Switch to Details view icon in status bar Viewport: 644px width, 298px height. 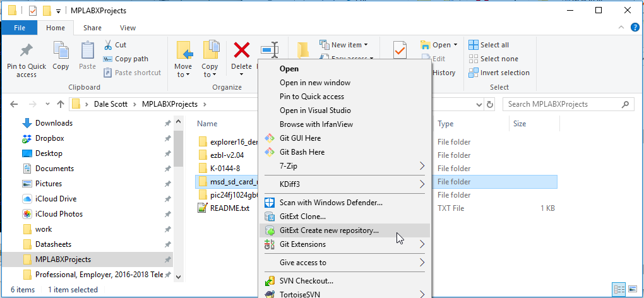click(x=619, y=289)
